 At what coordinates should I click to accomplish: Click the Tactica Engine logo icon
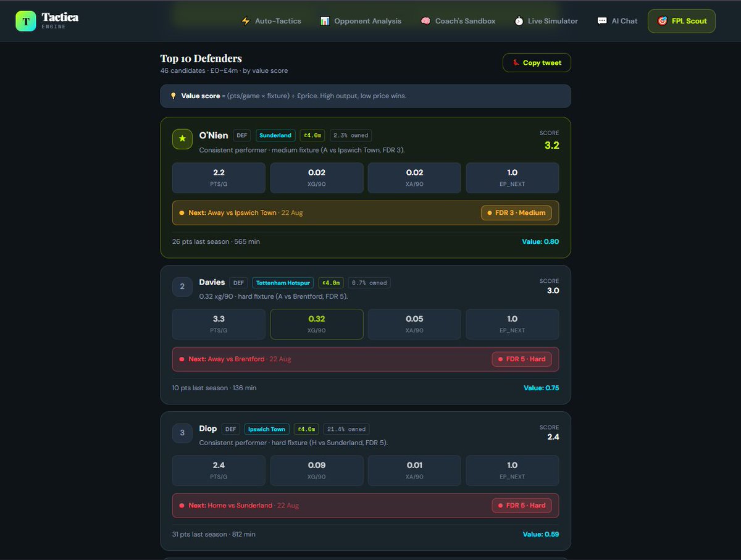[26, 21]
